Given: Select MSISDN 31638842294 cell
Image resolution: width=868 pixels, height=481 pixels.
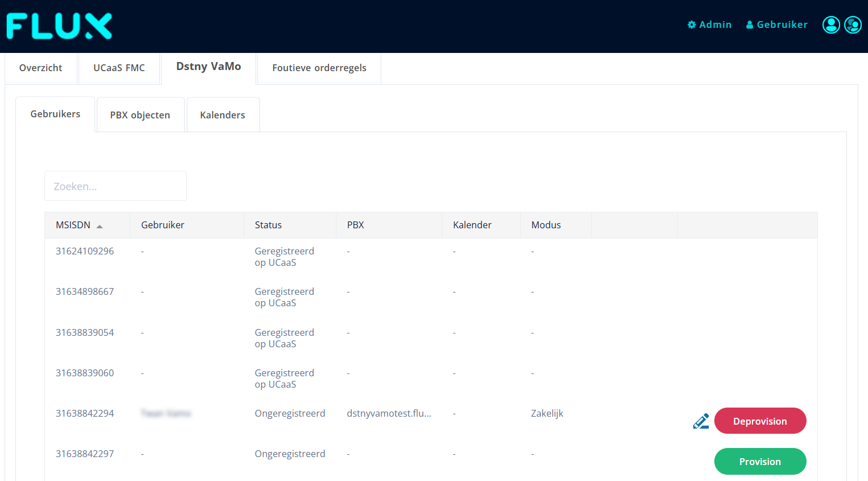Looking at the screenshot, I should (85, 413).
